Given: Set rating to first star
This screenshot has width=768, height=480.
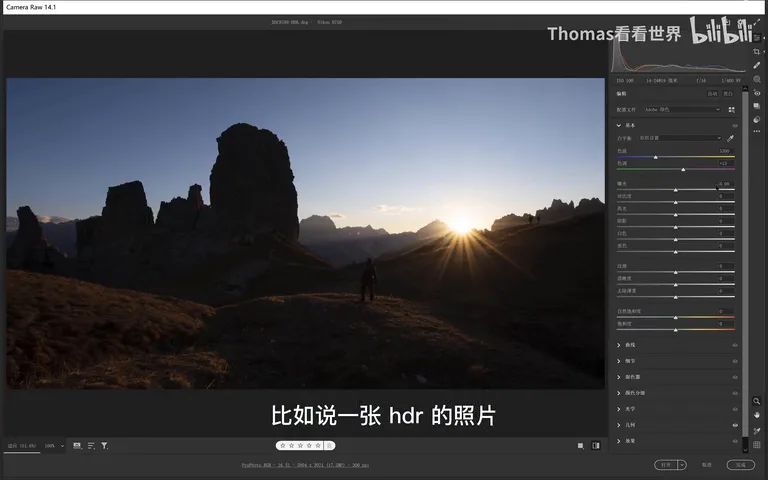Looking at the screenshot, I should click(283, 446).
